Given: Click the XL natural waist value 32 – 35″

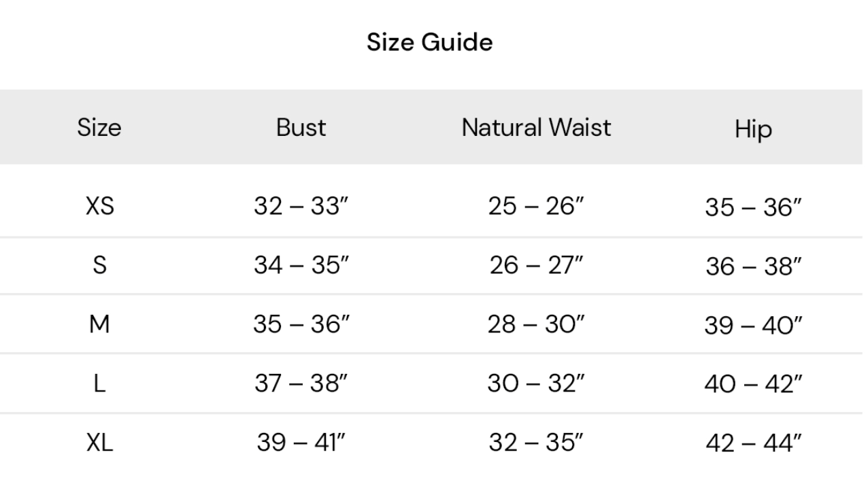Looking at the screenshot, I should click(537, 444).
